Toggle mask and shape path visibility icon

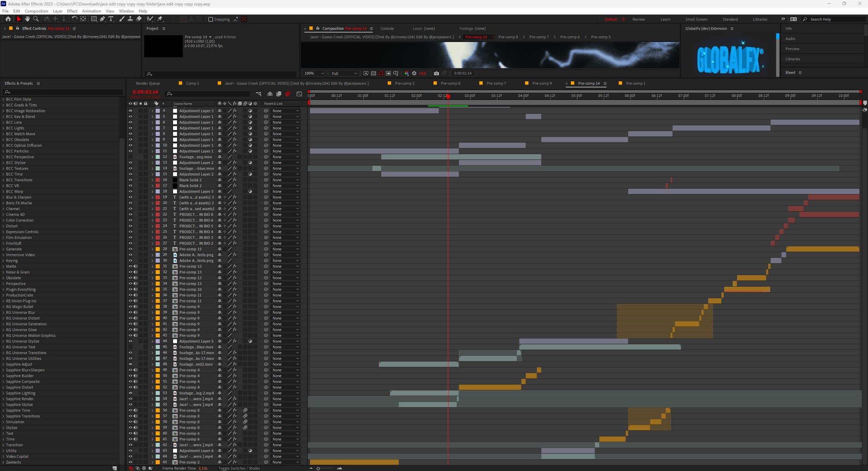tap(381, 74)
